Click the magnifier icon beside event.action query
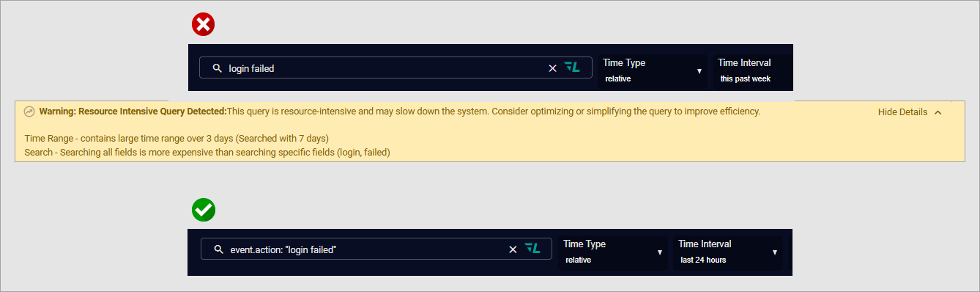Image resolution: width=980 pixels, height=292 pixels. point(218,249)
